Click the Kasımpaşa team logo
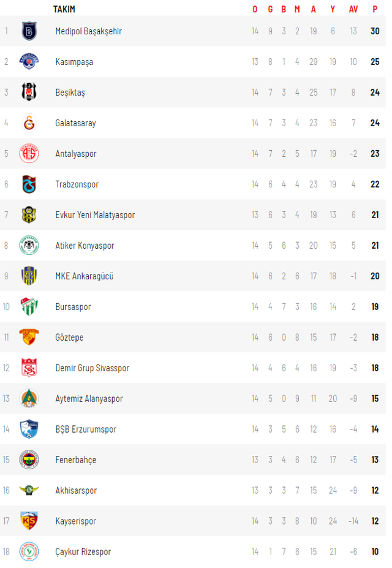 tap(29, 62)
